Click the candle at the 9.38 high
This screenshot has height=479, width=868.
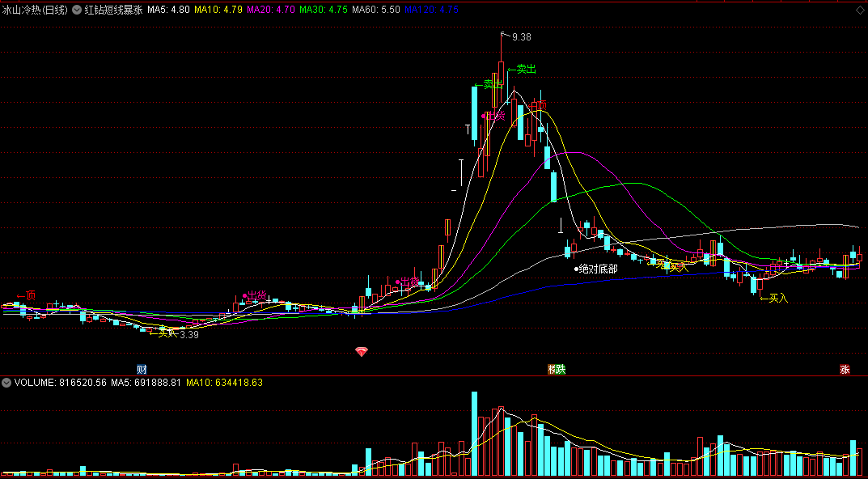click(501, 71)
